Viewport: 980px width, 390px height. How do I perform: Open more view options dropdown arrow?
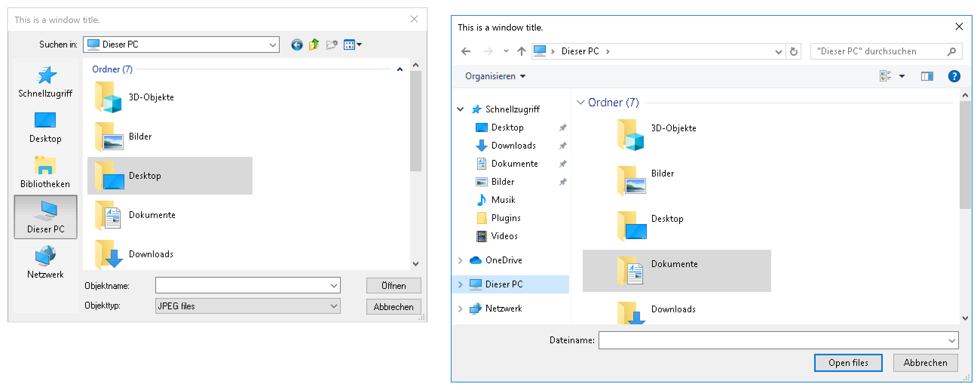pyautogui.click(x=902, y=77)
